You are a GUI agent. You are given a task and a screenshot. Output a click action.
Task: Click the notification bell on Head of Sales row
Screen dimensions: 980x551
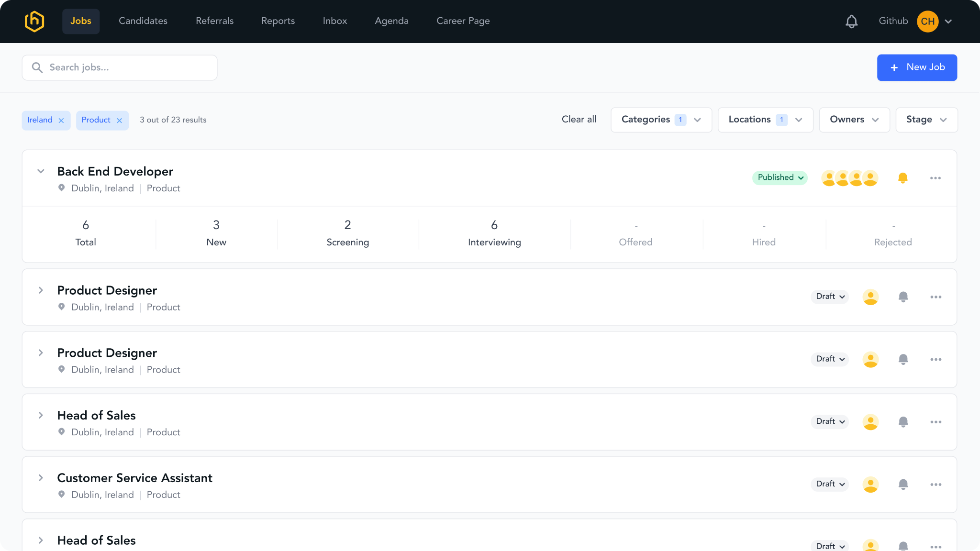[x=903, y=421]
